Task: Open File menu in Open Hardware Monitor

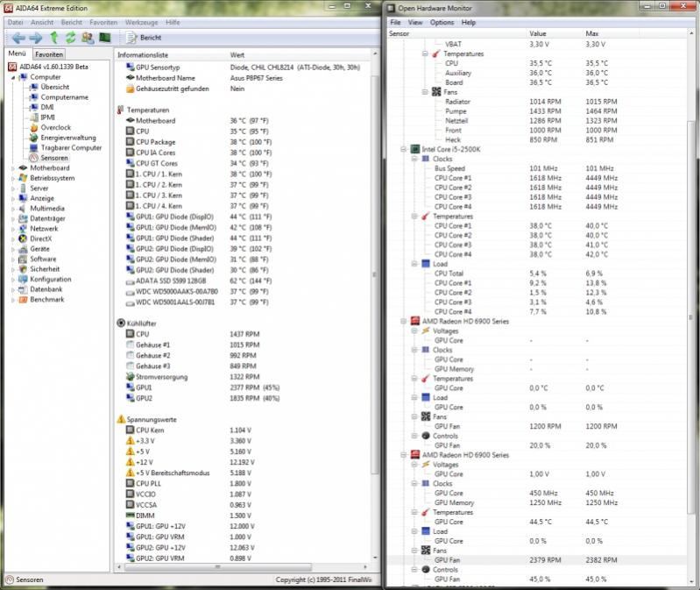Action: click(395, 22)
